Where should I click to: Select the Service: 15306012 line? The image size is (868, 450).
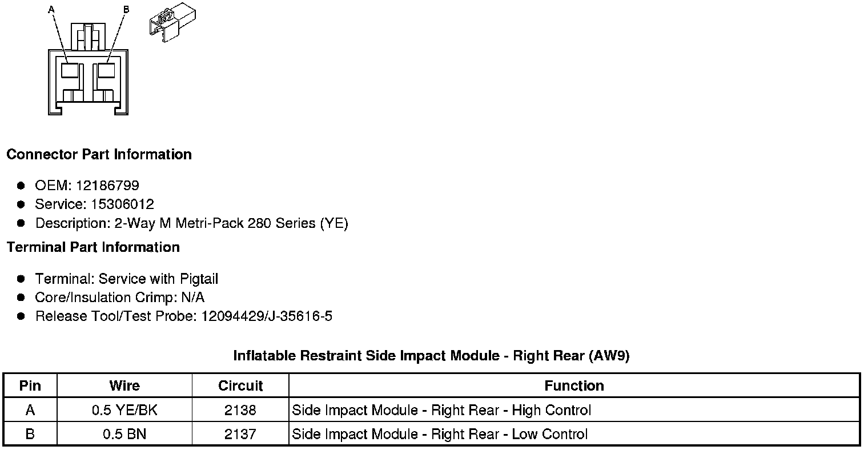coord(94,204)
